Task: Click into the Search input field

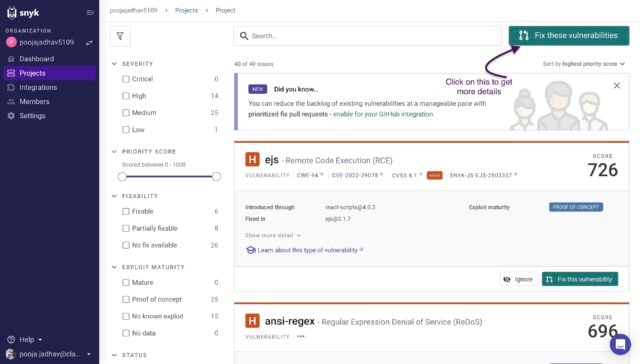Action: pyautogui.click(x=367, y=36)
